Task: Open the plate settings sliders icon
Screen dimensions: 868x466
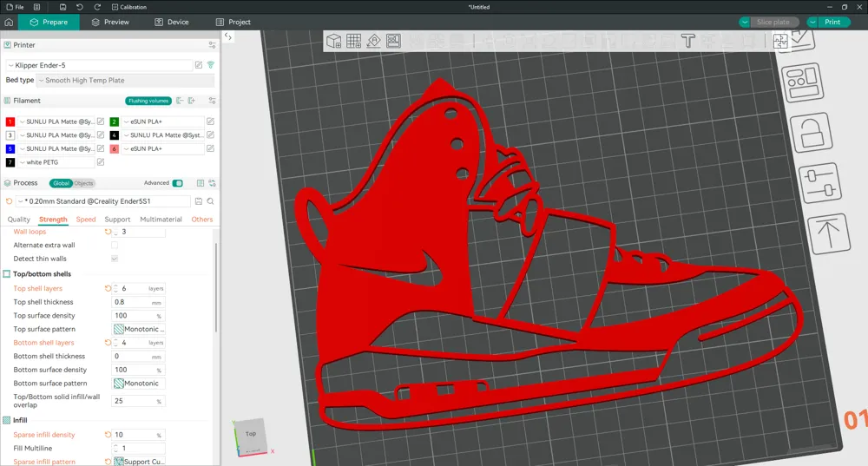Action: [x=820, y=183]
